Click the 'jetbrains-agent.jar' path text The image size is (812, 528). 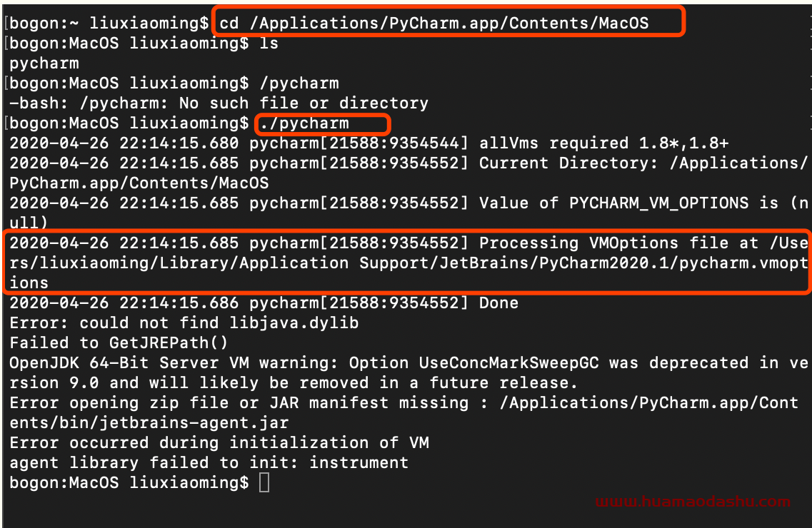(x=194, y=423)
